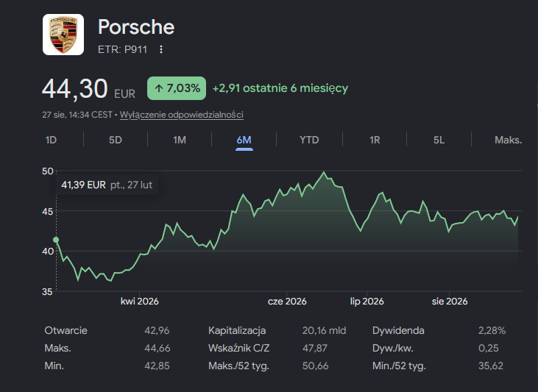Click the Dyw./kw. value 0,25
Screen dimensions: 538x392
[x=488, y=348]
